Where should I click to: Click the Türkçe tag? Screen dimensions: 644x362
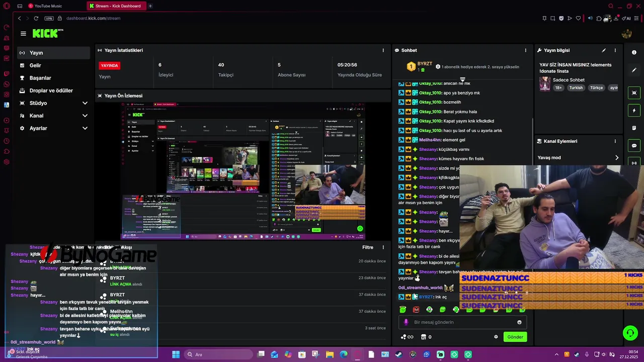(596, 87)
